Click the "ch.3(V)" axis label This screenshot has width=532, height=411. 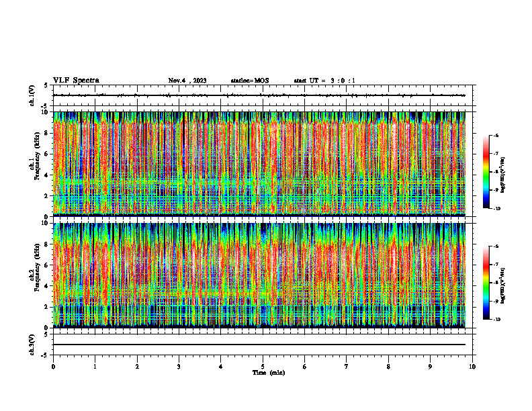coord(32,345)
